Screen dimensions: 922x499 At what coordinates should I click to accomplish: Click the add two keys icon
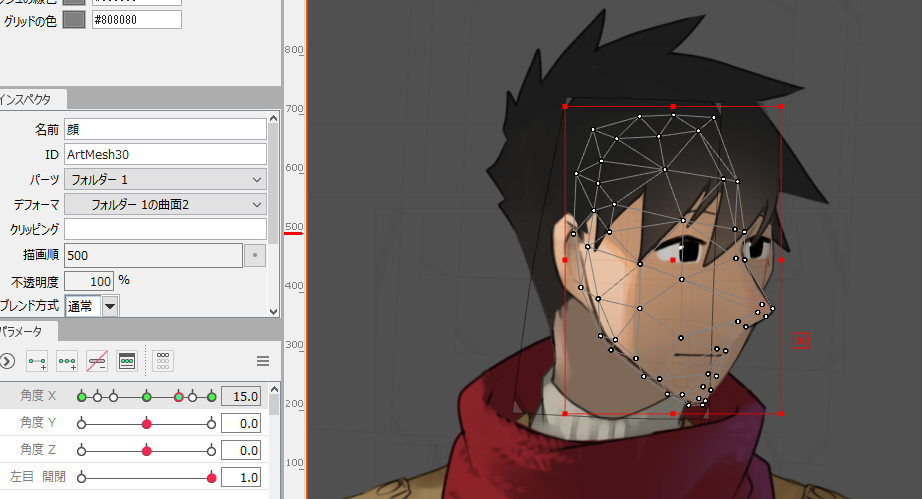37,361
